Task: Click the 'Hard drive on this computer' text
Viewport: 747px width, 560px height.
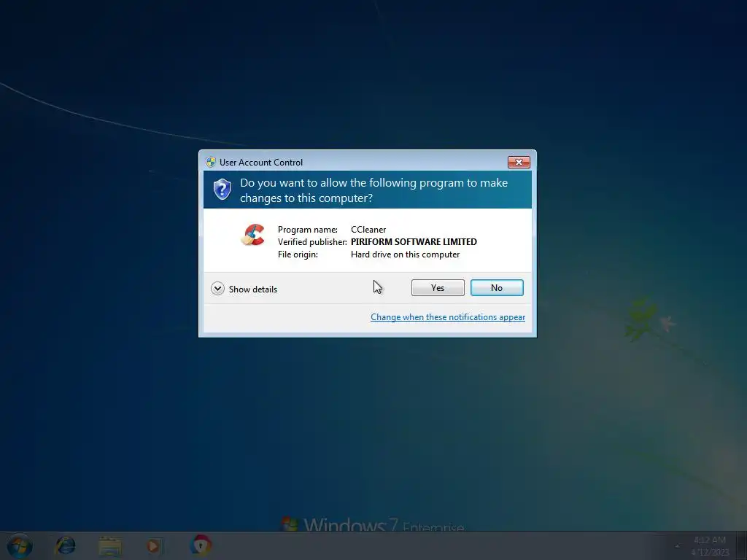Action: point(405,254)
